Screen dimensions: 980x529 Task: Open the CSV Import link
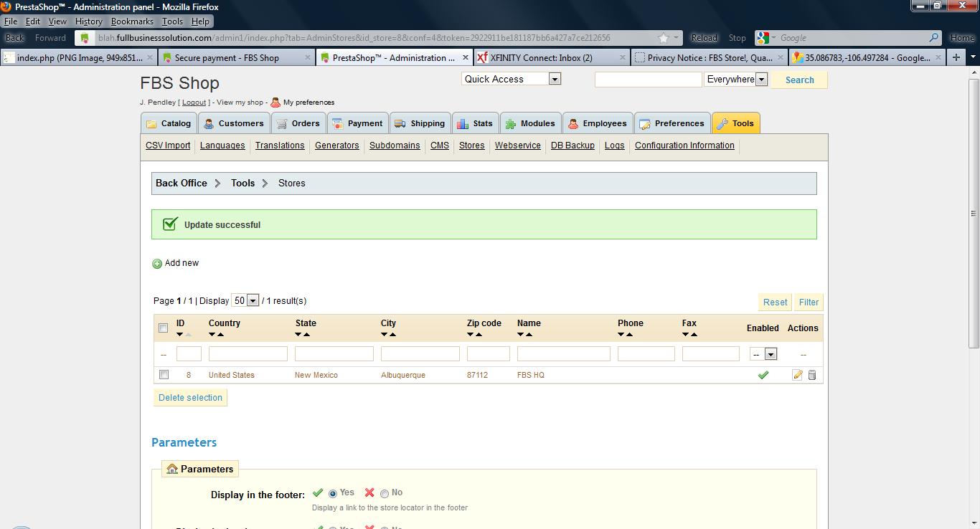pos(168,146)
